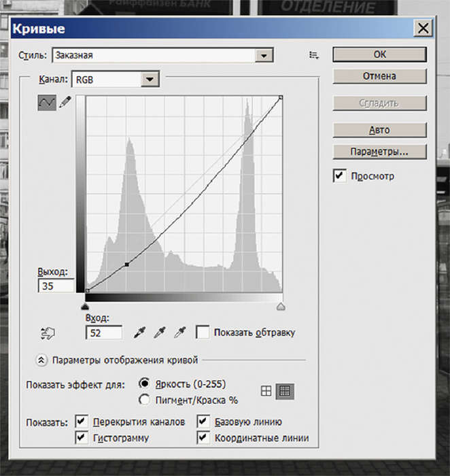This screenshot has height=476, width=450.
Task: Pick the gray point eyedropper
Action: (x=160, y=333)
